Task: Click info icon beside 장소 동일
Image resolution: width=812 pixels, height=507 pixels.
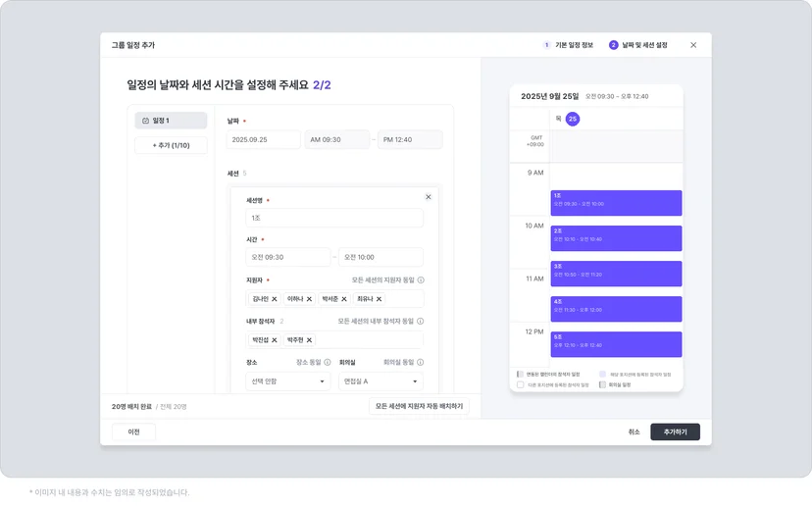Action: click(328, 362)
